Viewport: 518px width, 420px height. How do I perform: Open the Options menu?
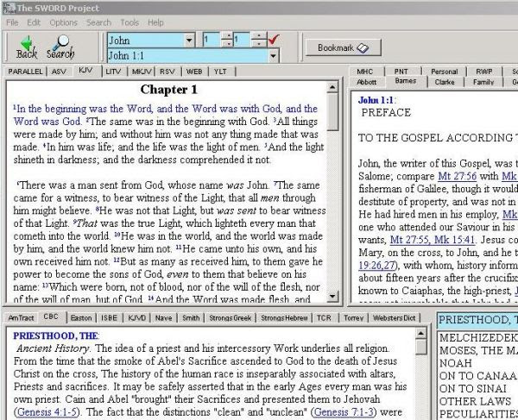pos(63,22)
